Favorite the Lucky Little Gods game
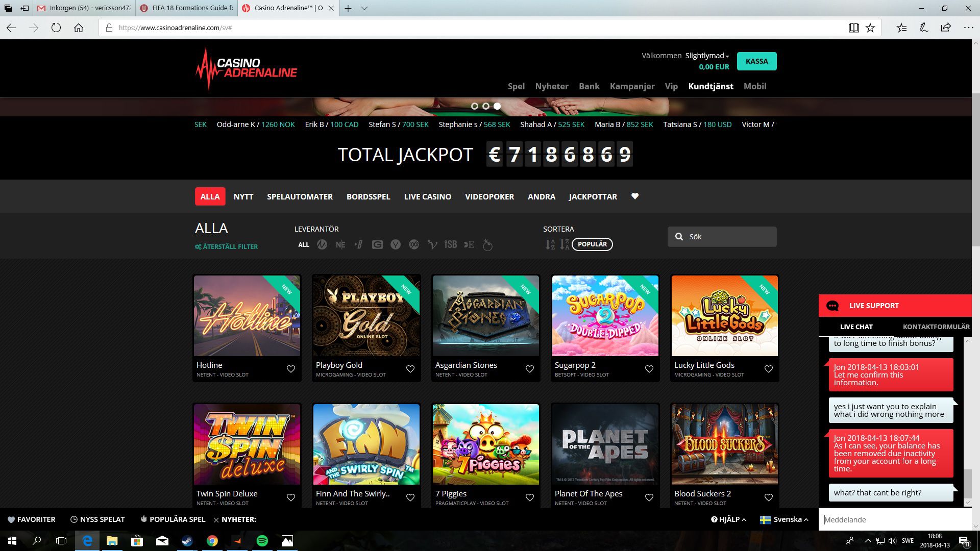This screenshot has width=980, height=551. (x=769, y=369)
